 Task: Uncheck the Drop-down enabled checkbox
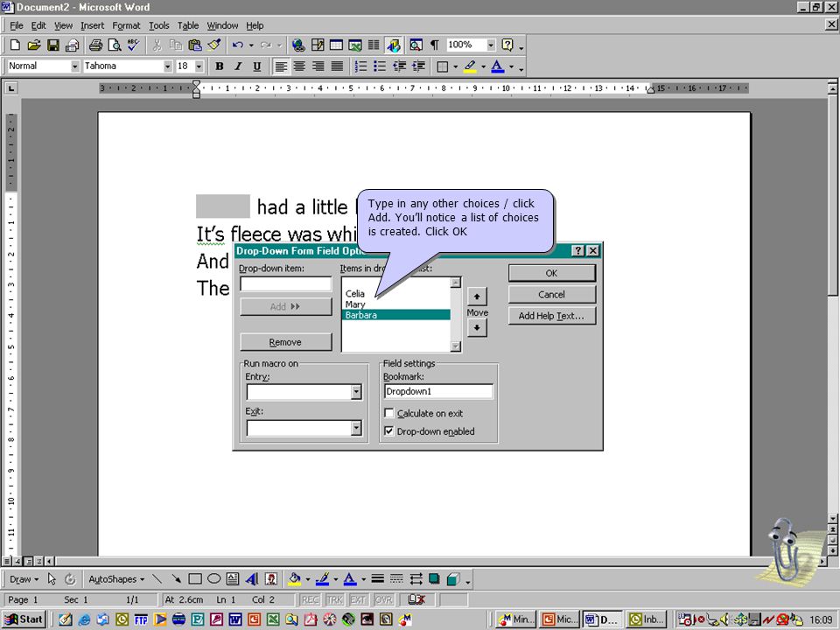pos(389,430)
